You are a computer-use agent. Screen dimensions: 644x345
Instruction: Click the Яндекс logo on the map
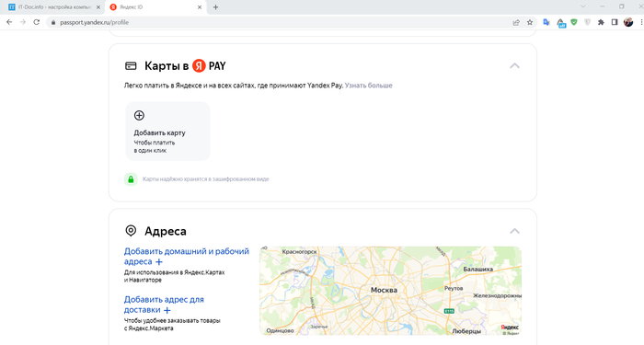510,328
